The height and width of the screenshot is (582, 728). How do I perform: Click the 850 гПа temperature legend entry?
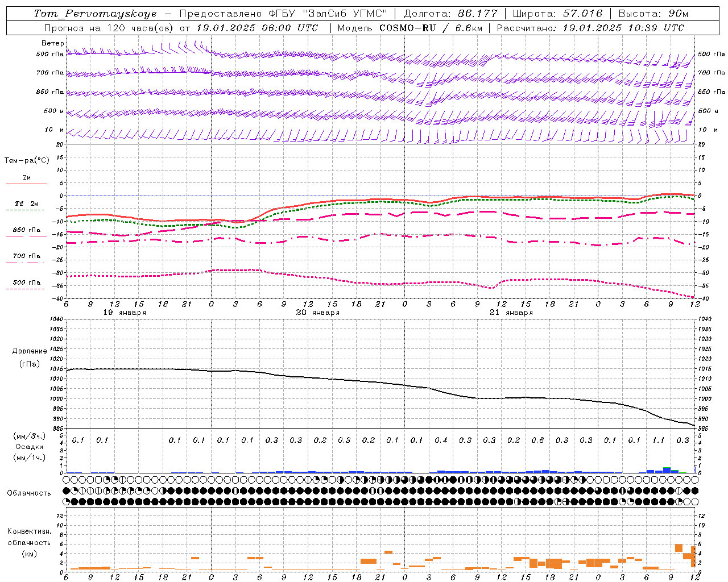(x=26, y=230)
